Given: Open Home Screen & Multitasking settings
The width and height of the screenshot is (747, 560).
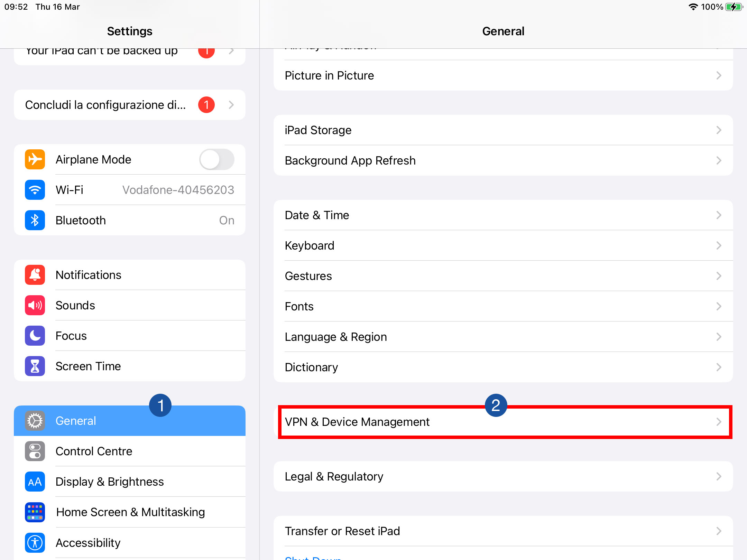Looking at the screenshot, I should pyautogui.click(x=130, y=512).
